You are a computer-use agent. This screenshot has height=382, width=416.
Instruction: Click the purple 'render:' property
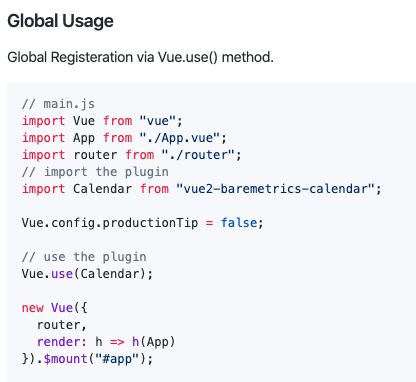tap(62, 342)
